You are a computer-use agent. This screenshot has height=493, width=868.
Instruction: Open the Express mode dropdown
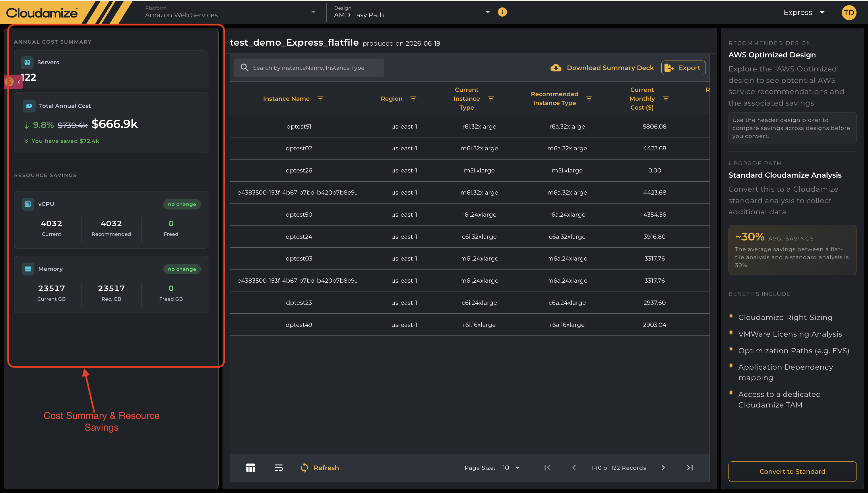point(804,13)
